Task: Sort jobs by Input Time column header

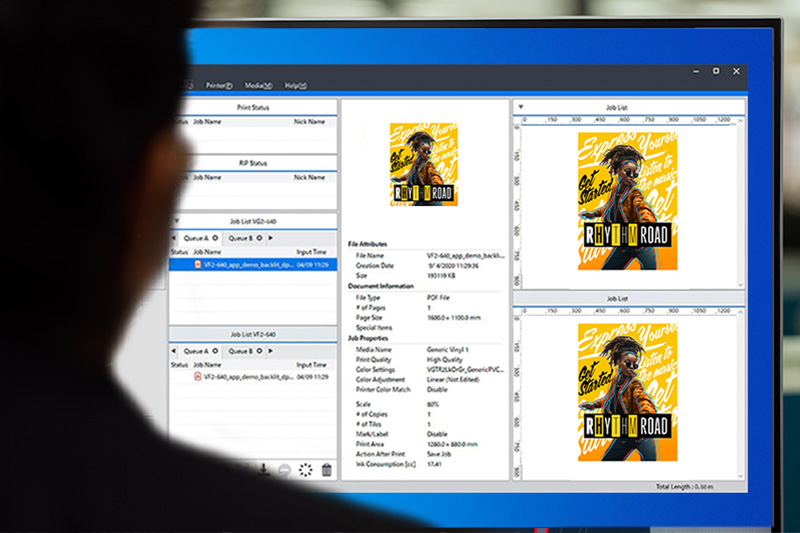Action: coord(311,252)
